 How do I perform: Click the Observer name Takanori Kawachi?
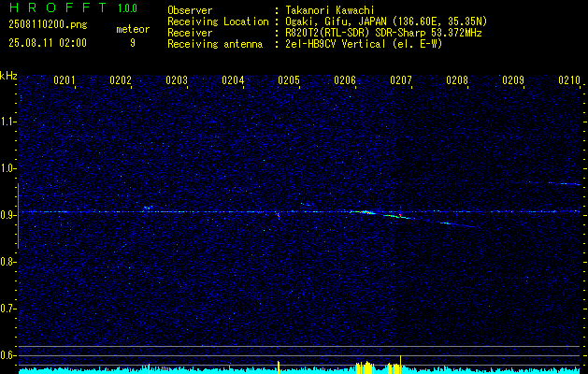[x=330, y=10]
